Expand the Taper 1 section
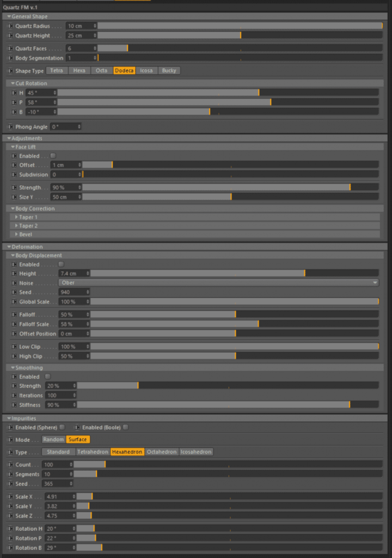Viewport: 392px width, 558px height. (x=16, y=217)
